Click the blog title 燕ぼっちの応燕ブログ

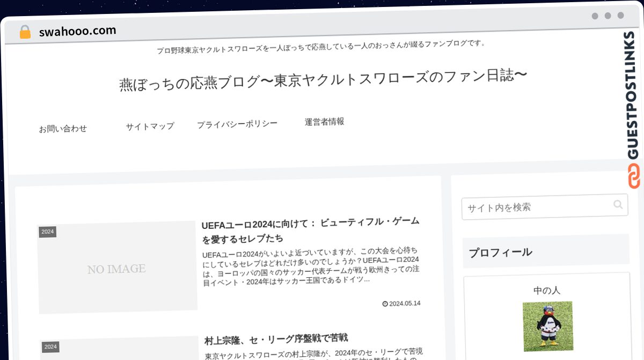(323, 81)
